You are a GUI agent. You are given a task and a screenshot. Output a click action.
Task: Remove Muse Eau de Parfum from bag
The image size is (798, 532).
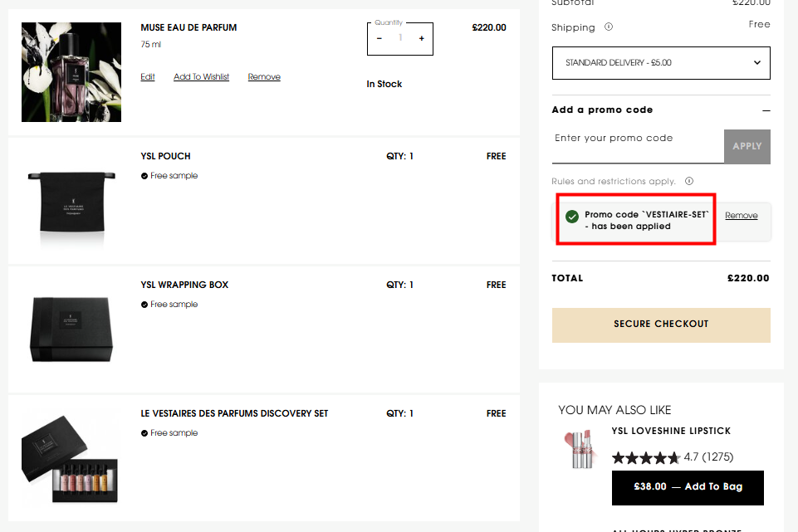point(264,77)
